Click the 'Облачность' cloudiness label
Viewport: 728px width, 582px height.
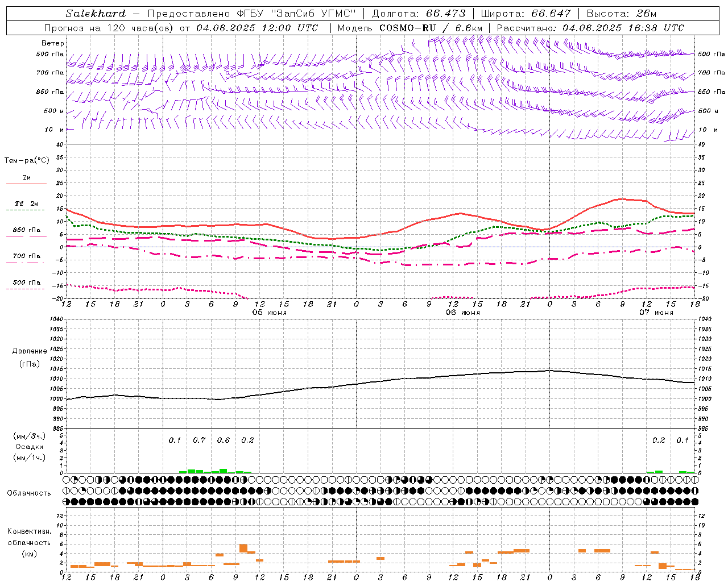[x=29, y=493]
